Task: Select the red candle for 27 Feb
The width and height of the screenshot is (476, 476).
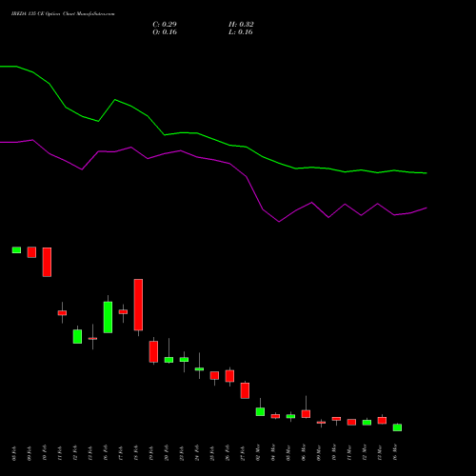Action: [x=245, y=390]
